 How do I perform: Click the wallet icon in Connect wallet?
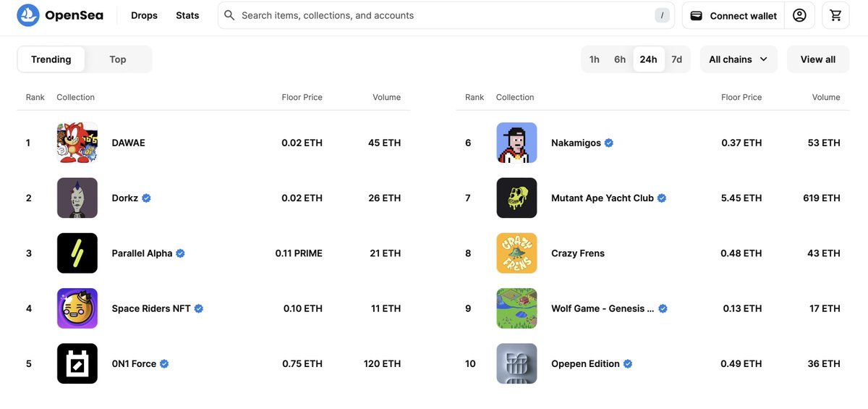(x=697, y=16)
